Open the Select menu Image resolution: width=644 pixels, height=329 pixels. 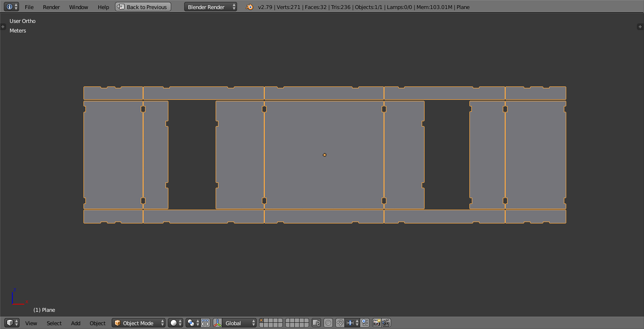(54, 323)
